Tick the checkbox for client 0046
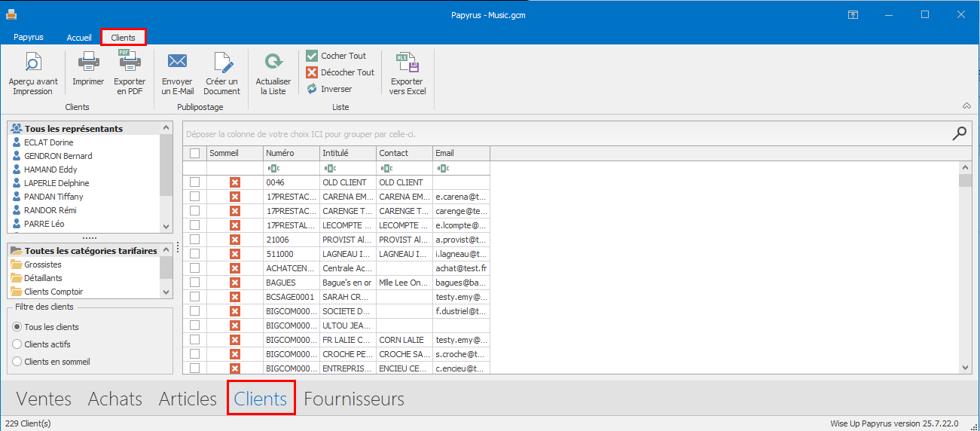This screenshot has height=431, width=980. [x=195, y=182]
